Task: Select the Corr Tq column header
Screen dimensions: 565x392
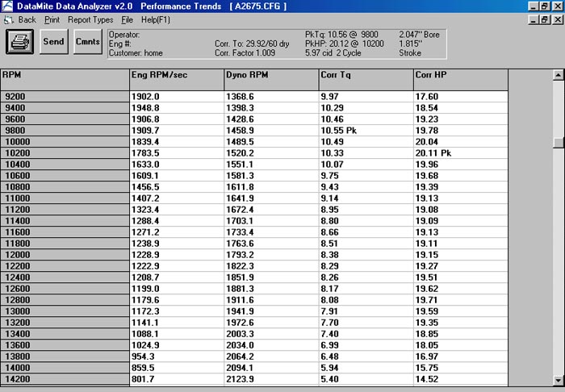Action: 366,80
